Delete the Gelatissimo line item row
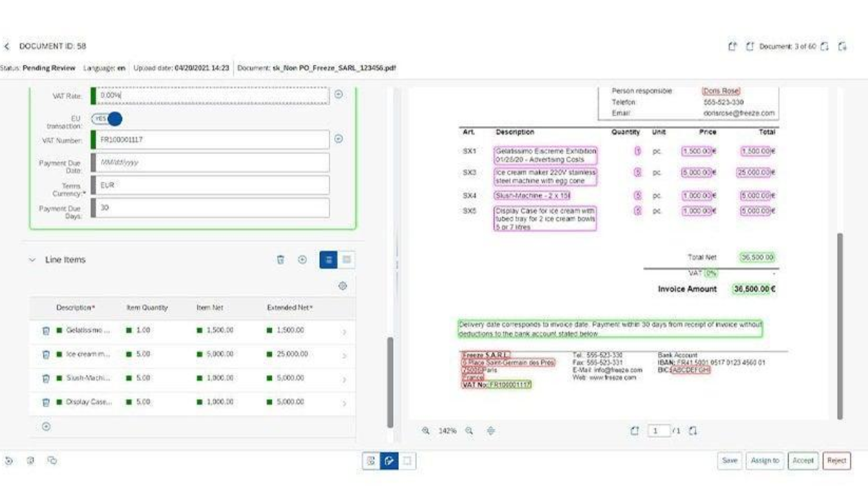This screenshot has height=487, width=868. coord(46,330)
